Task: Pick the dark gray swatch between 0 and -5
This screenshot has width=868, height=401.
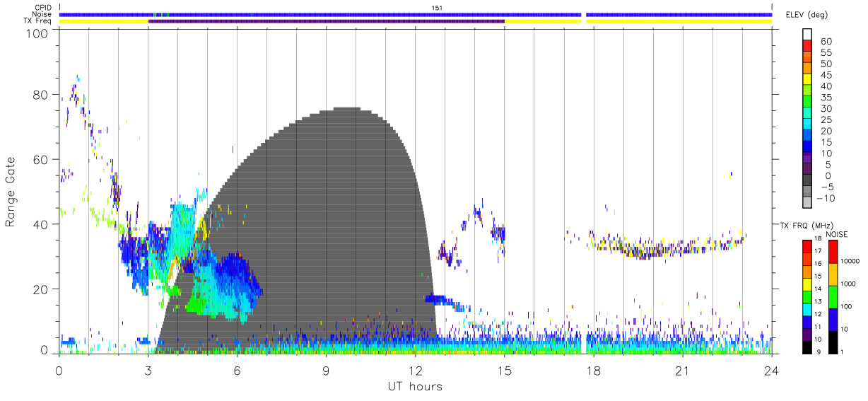Action: (808, 180)
